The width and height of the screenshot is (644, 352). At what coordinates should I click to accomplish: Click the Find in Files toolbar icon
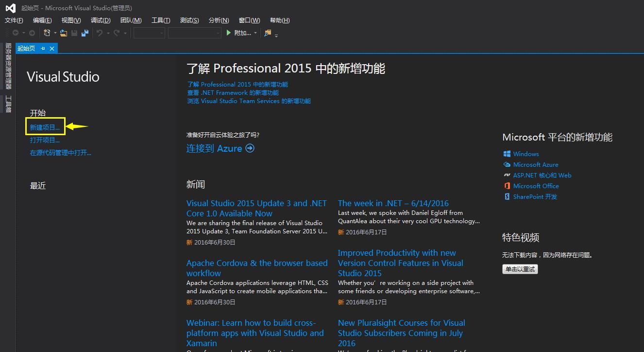click(268, 33)
